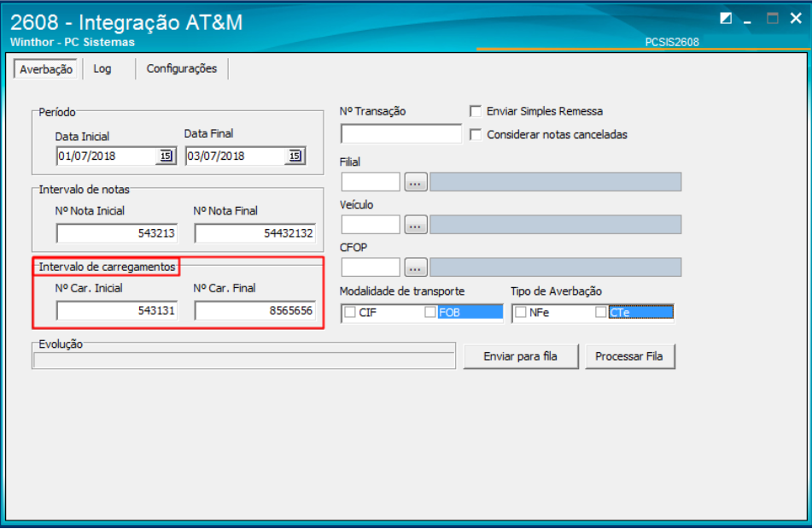Toggle Considerar notas canceladas checkbox
This screenshot has width=812, height=529.
[476, 135]
